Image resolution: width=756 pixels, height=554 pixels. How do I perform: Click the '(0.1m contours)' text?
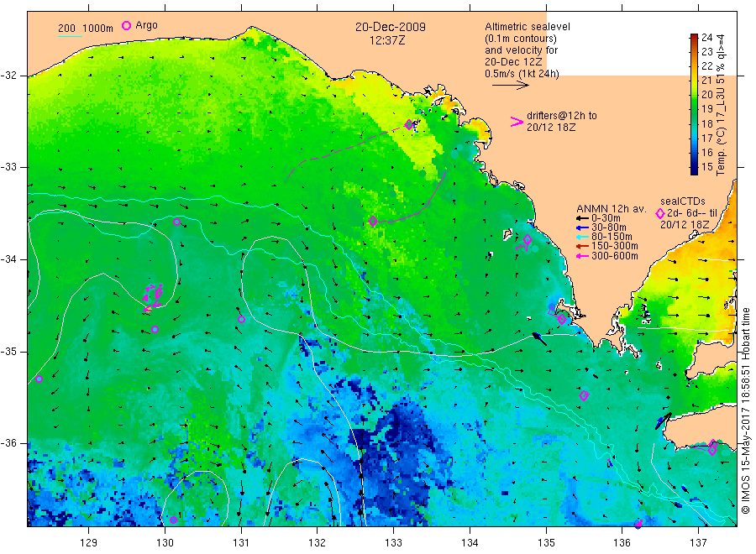pos(521,39)
